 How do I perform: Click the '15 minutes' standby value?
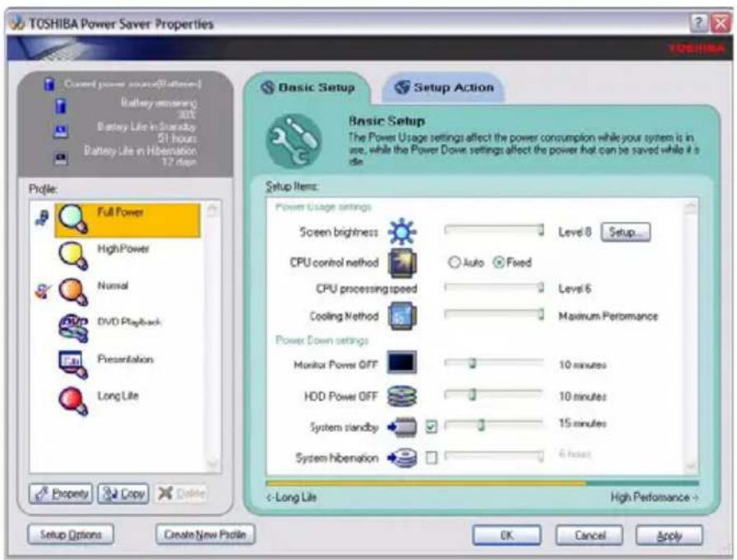tap(582, 423)
